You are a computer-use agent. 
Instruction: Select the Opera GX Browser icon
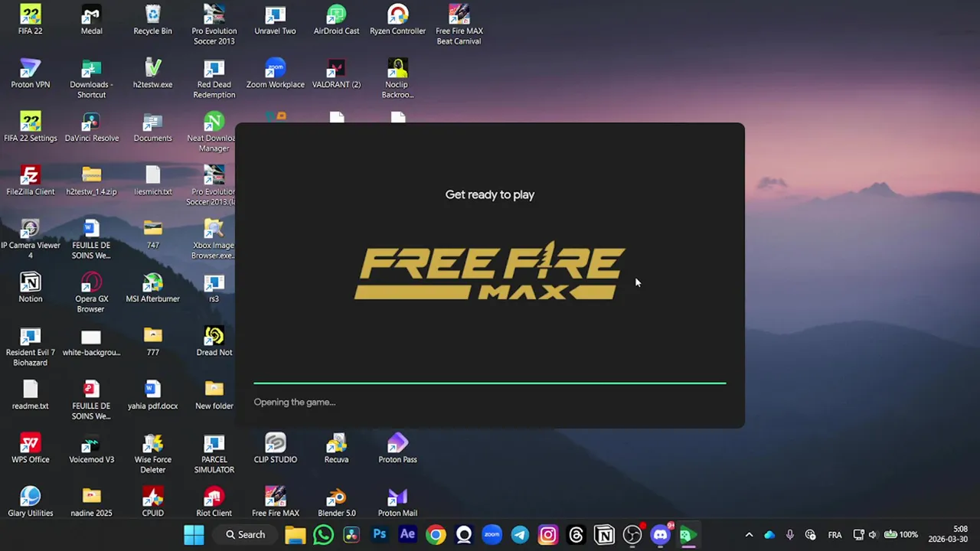91,292
